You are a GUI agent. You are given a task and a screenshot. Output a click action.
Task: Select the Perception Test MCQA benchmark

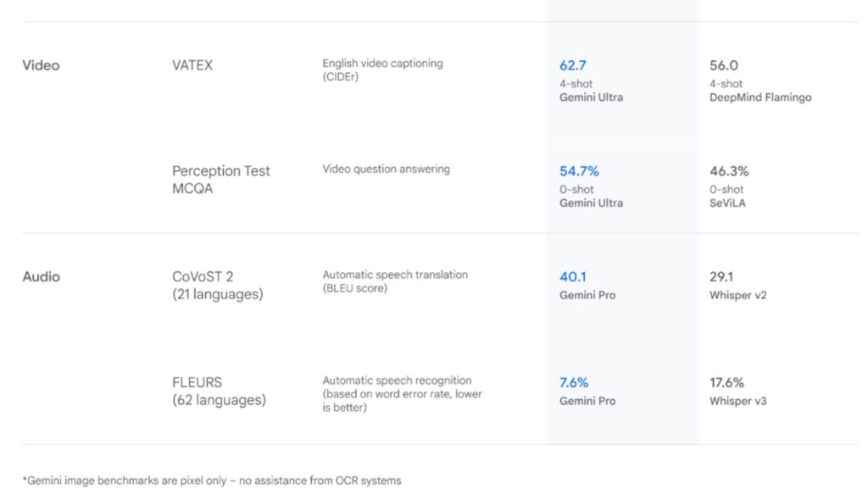(x=220, y=180)
